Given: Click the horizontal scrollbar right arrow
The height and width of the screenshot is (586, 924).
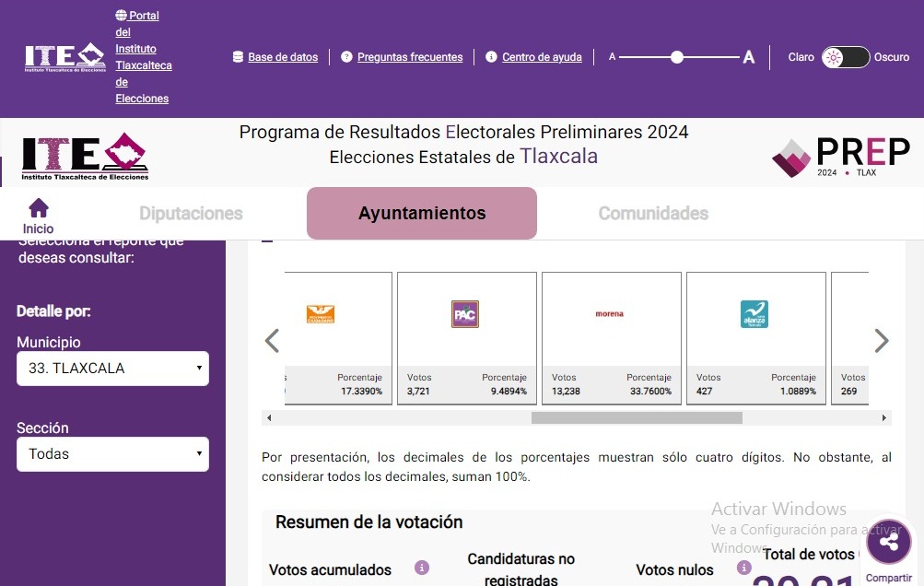Looking at the screenshot, I should pos(884,418).
